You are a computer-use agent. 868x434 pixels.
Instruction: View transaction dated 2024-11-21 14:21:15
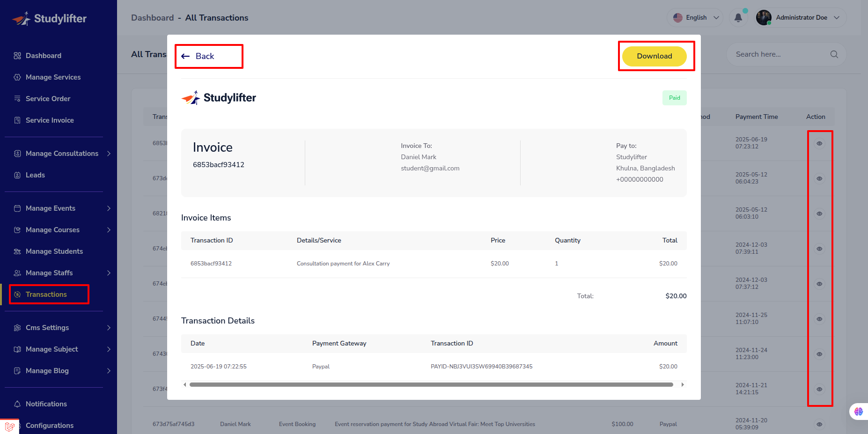819,390
